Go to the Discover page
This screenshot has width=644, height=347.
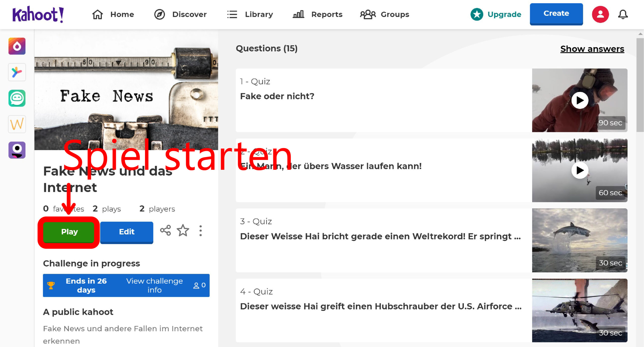(180, 14)
